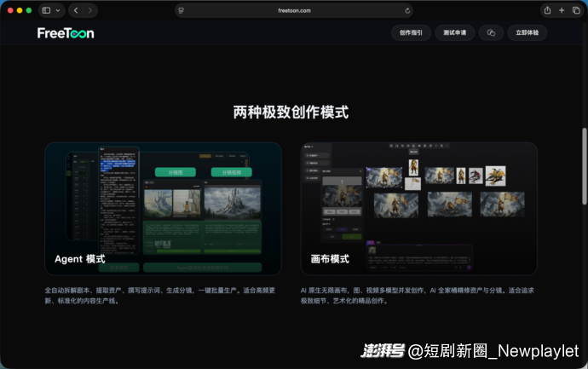The width and height of the screenshot is (588, 369).
Task: Reload the page with refresh icon
Action: 407,10
